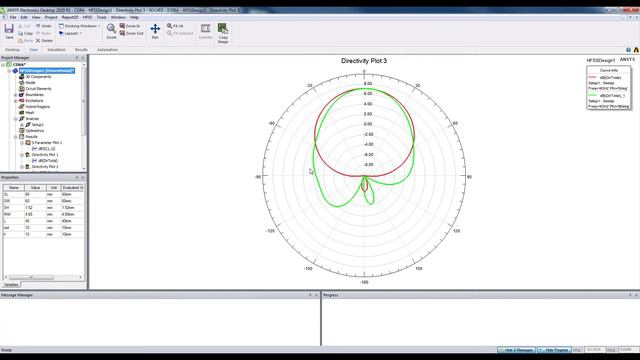Select the Optimetrics tree node
The height and width of the screenshot is (360, 640).
click(35, 131)
